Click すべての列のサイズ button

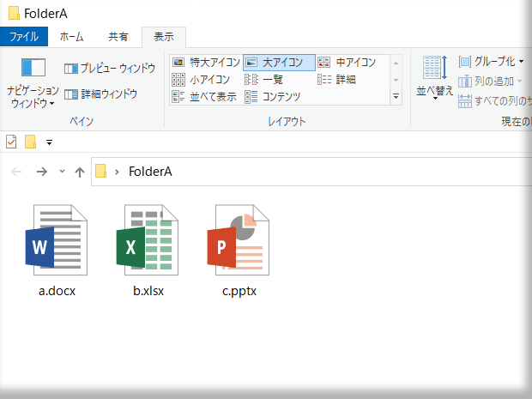point(495,100)
